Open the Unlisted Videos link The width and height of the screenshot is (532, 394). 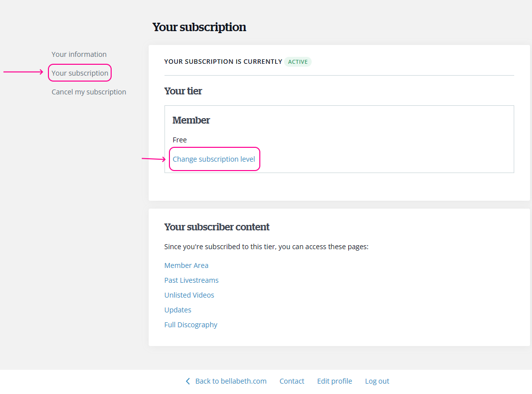point(189,295)
